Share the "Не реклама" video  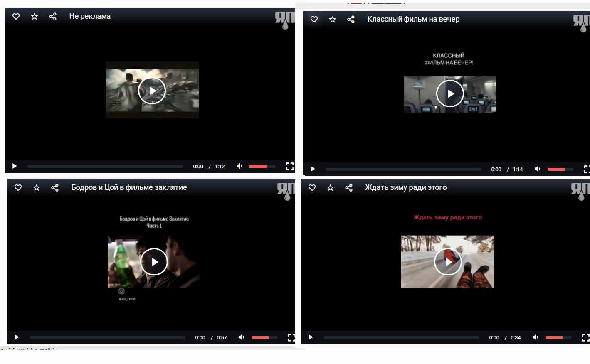(x=53, y=16)
